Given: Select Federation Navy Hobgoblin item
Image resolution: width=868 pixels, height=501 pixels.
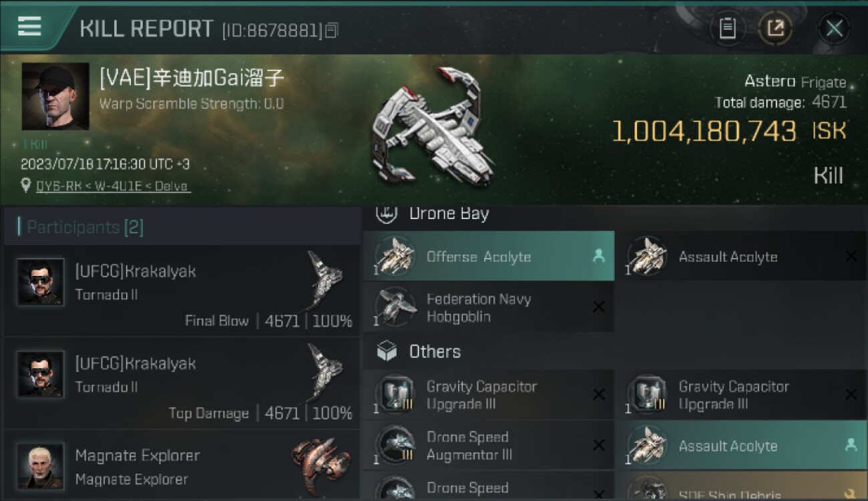Looking at the screenshot, I should click(489, 307).
